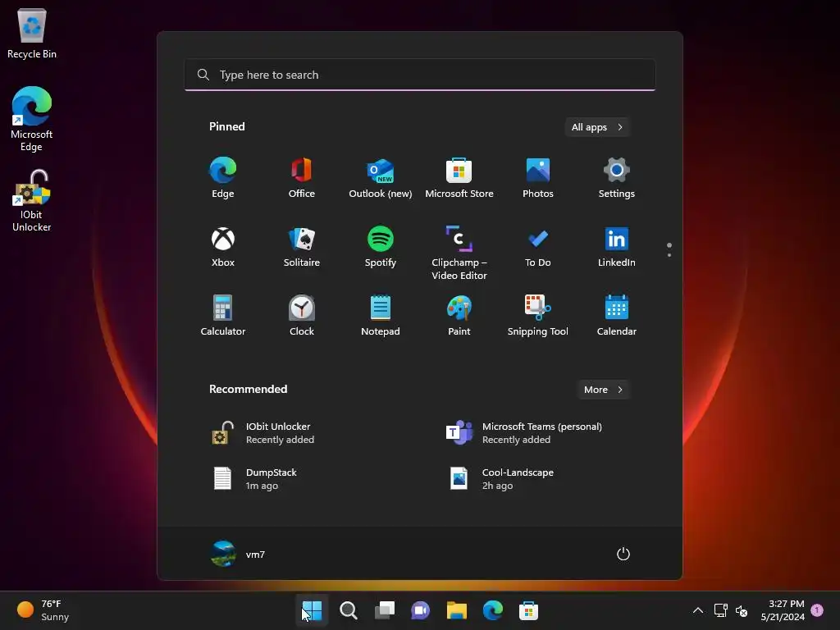Open Settings from pinned apps
This screenshot has width=840, height=630.
tap(617, 178)
